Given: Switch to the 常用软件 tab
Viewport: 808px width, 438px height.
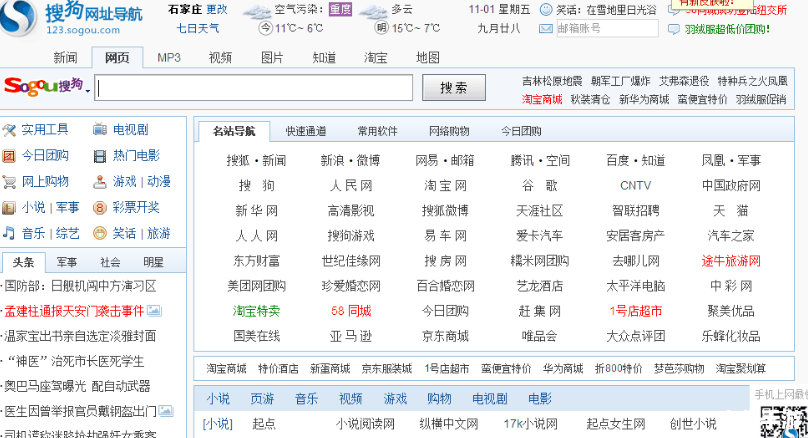Looking at the screenshot, I should [378, 131].
